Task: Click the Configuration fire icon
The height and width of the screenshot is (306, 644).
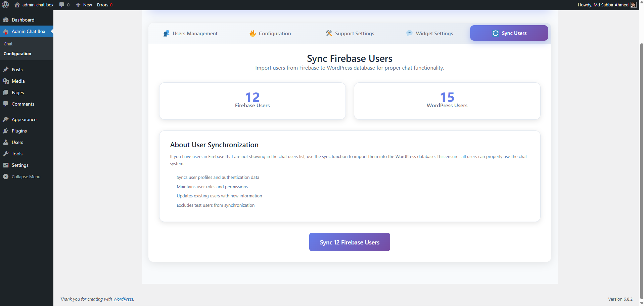Action: pos(252,33)
